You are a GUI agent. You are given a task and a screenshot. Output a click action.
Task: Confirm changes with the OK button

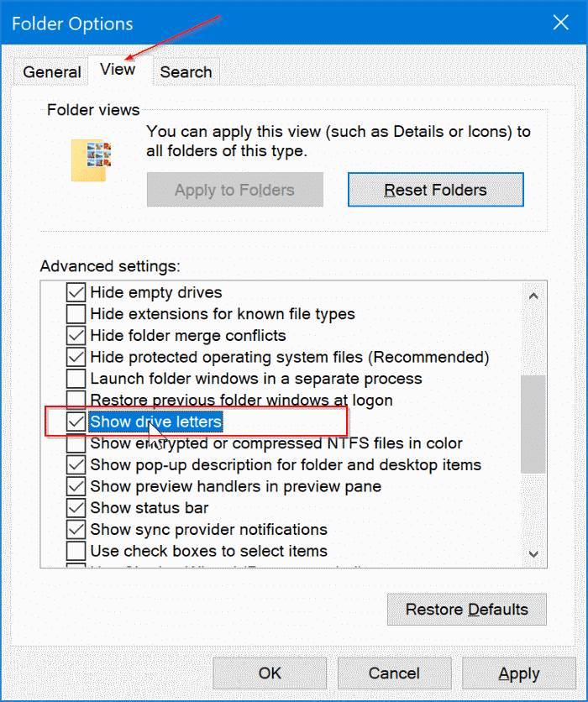(269, 673)
